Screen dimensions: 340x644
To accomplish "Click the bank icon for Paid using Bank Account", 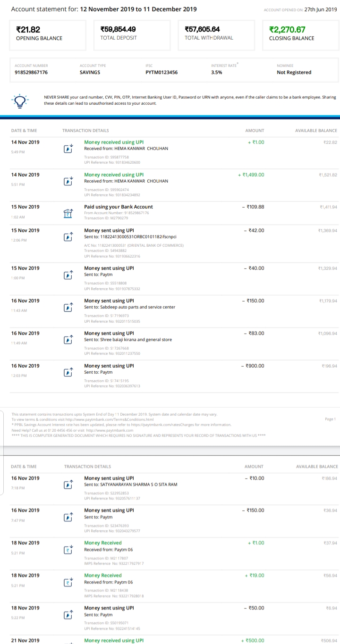I will click(68, 213).
